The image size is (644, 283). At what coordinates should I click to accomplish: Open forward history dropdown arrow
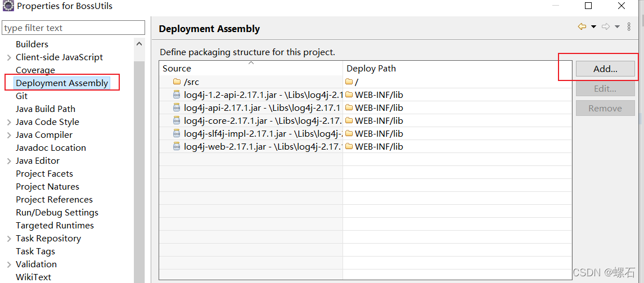pos(617,26)
